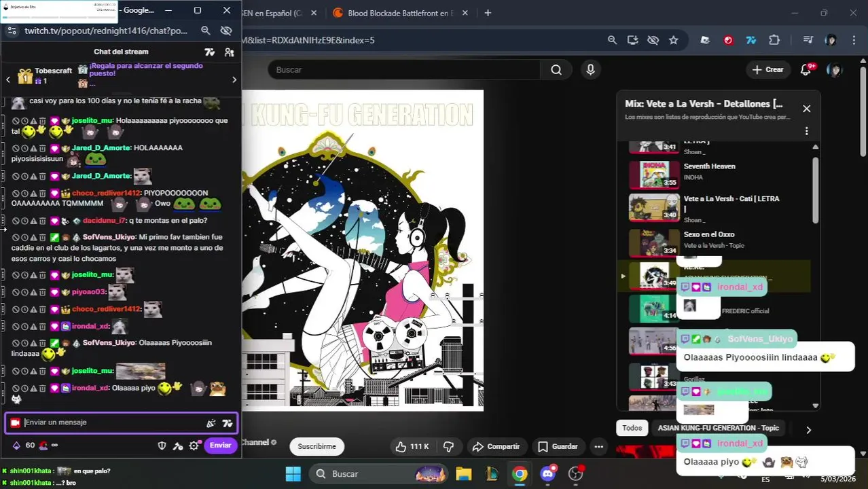
Task: Dislike the video with thumbs down
Action: click(449, 446)
